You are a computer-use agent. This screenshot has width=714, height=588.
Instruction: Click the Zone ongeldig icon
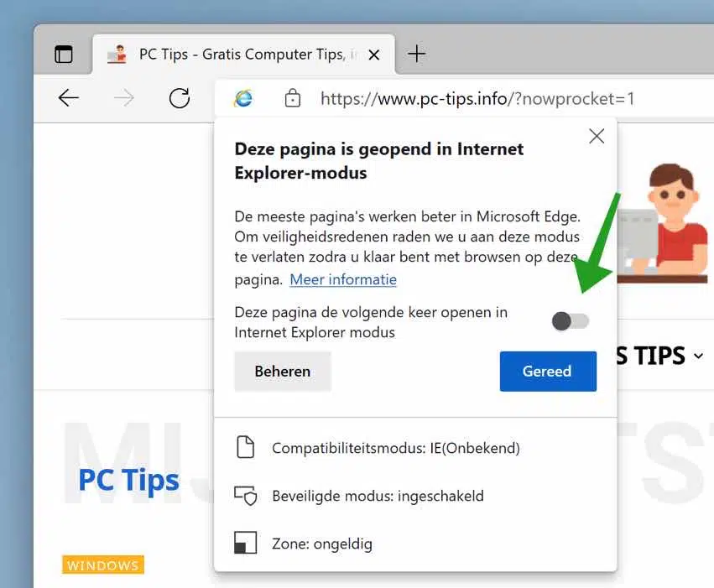point(246,543)
